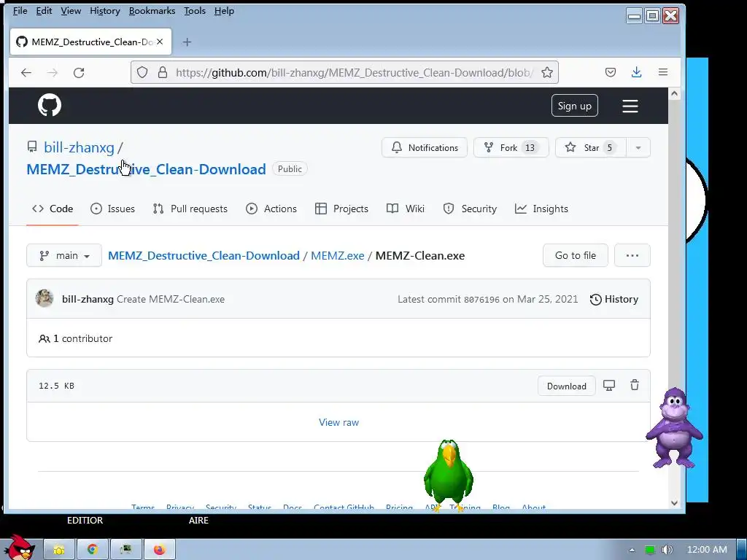Click the padlock site security icon

(x=163, y=72)
